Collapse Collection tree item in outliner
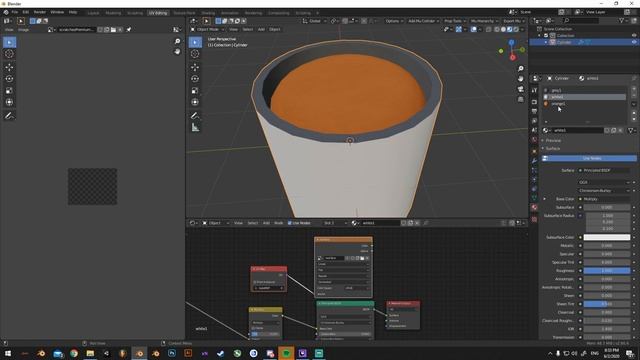Screen dimensions: 640x360 (x=540, y=36)
